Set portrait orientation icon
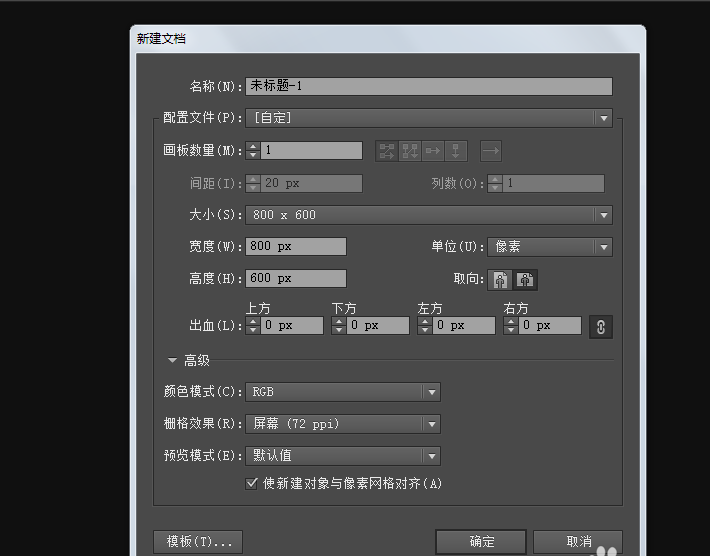 point(502,280)
